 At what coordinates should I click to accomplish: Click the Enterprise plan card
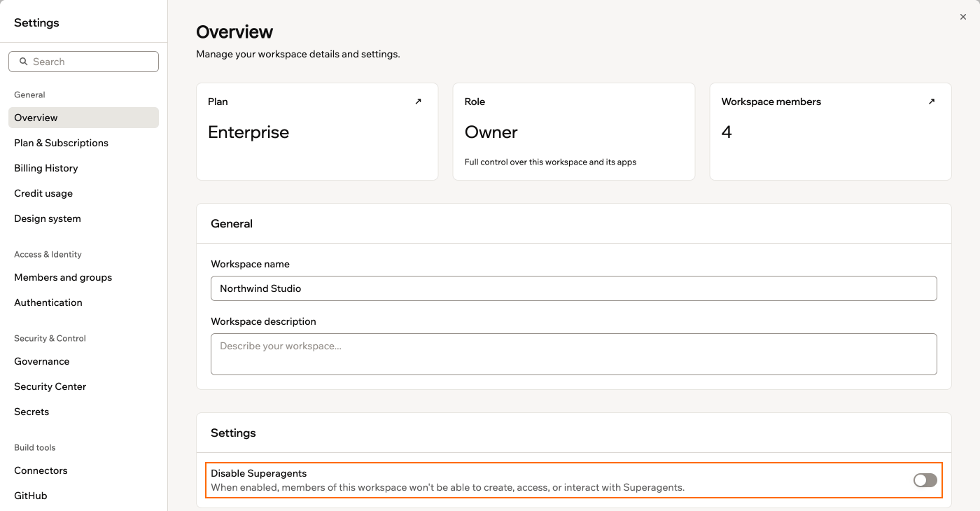317,132
